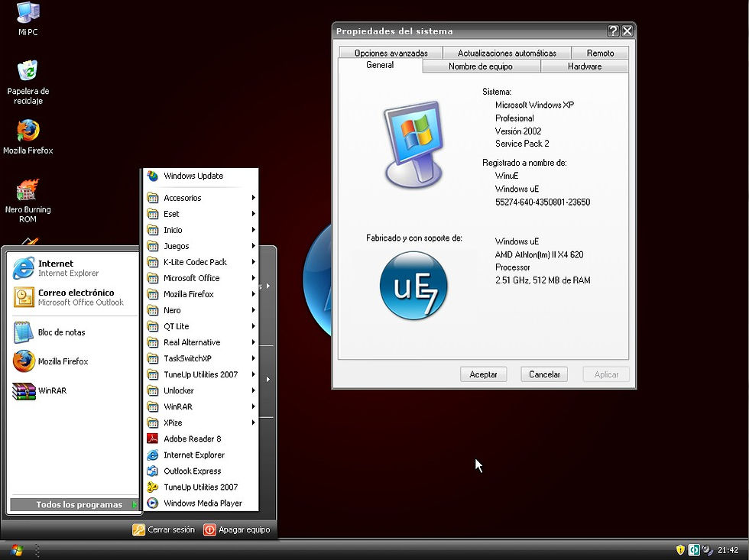Expand the Juegos folder submenu
The height and width of the screenshot is (560, 749).
200,246
